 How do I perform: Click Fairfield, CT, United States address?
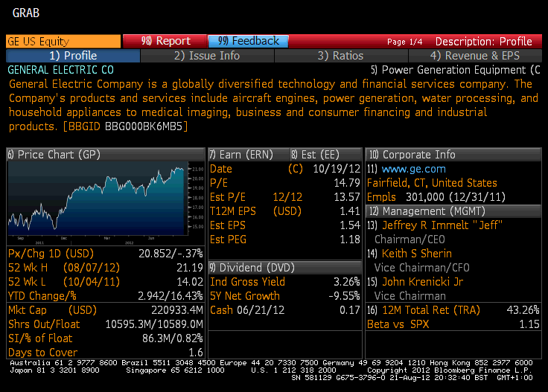pyautogui.click(x=432, y=183)
